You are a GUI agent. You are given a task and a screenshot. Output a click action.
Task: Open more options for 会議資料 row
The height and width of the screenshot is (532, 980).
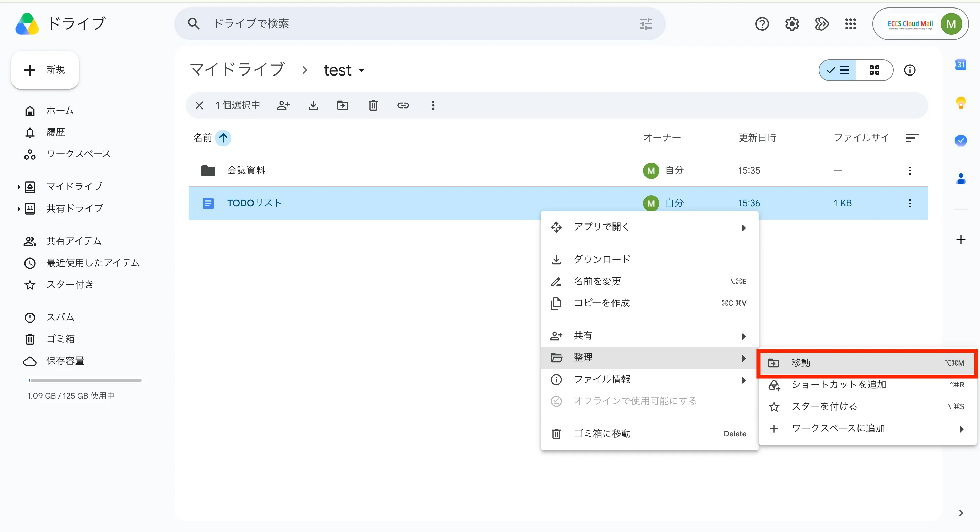coord(910,171)
